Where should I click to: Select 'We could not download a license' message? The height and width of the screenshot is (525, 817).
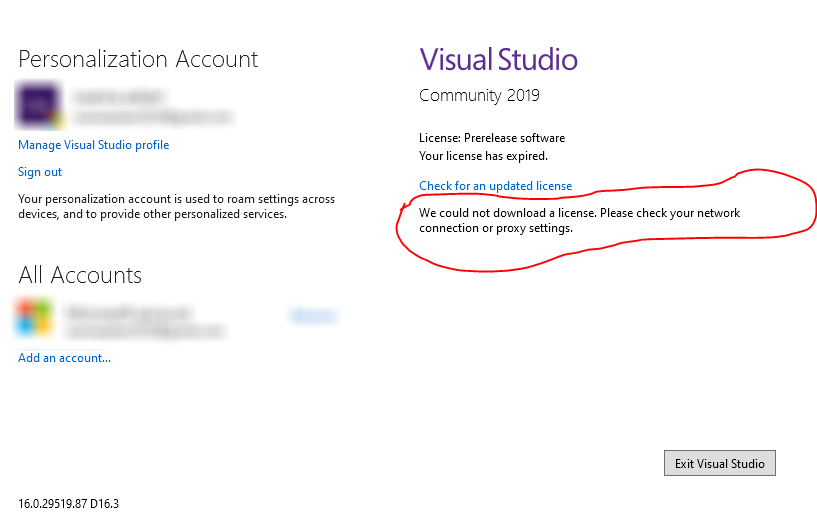tap(579, 220)
